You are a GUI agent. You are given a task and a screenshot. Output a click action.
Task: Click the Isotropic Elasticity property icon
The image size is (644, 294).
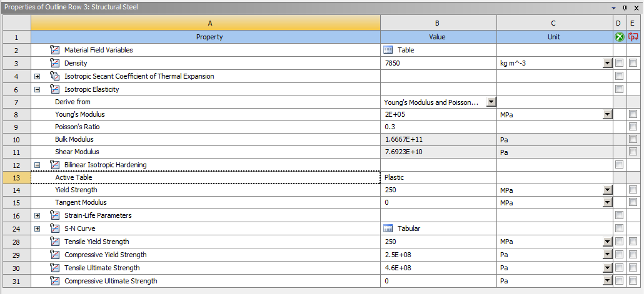(54, 89)
